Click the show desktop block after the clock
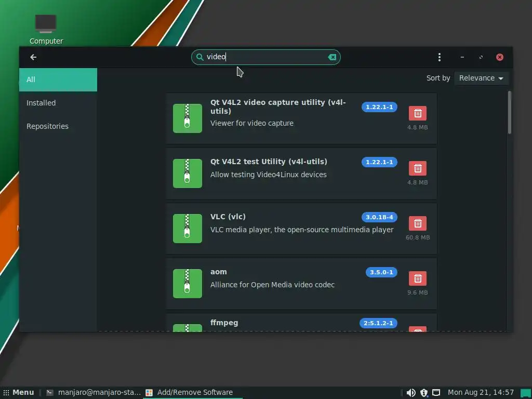Viewport: 532px width, 399px height. (526, 393)
